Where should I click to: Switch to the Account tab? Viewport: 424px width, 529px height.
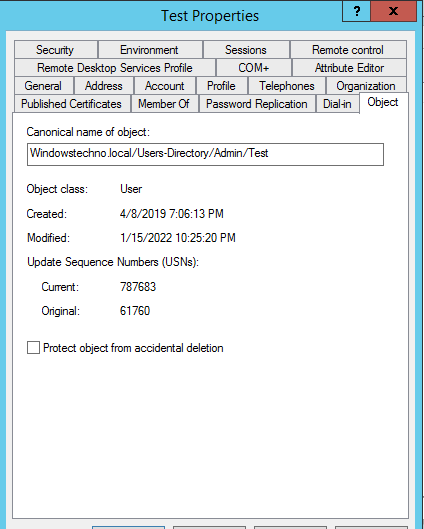point(165,86)
